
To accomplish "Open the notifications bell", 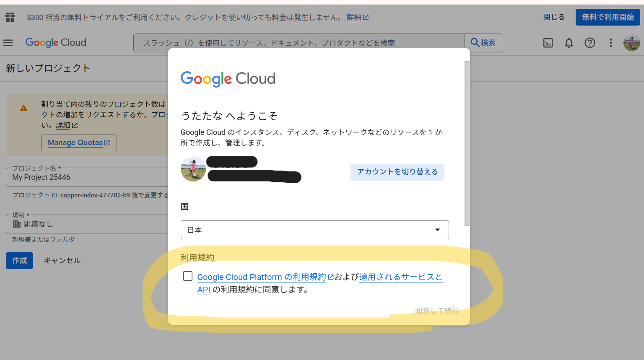I will pos(569,43).
